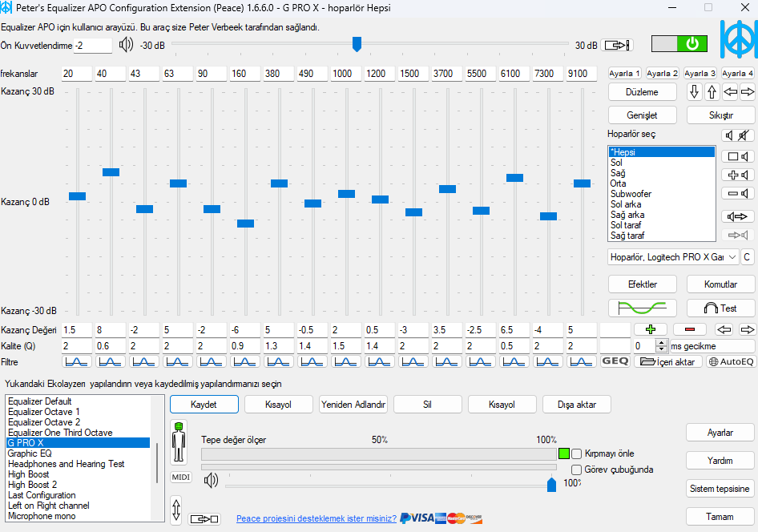Click the volume speaker icon beside 100% slider
Image resolution: width=758 pixels, height=532 pixels.
(212, 480)
